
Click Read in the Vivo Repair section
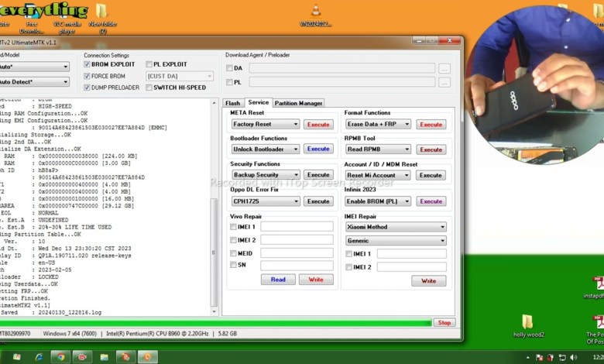point(278,280)
